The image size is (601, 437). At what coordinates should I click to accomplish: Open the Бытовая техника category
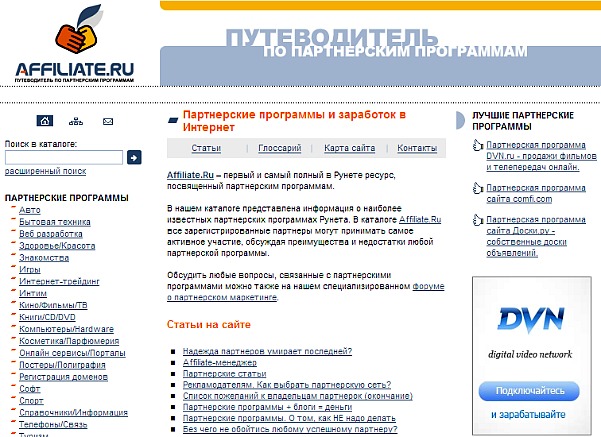[55, 222]
